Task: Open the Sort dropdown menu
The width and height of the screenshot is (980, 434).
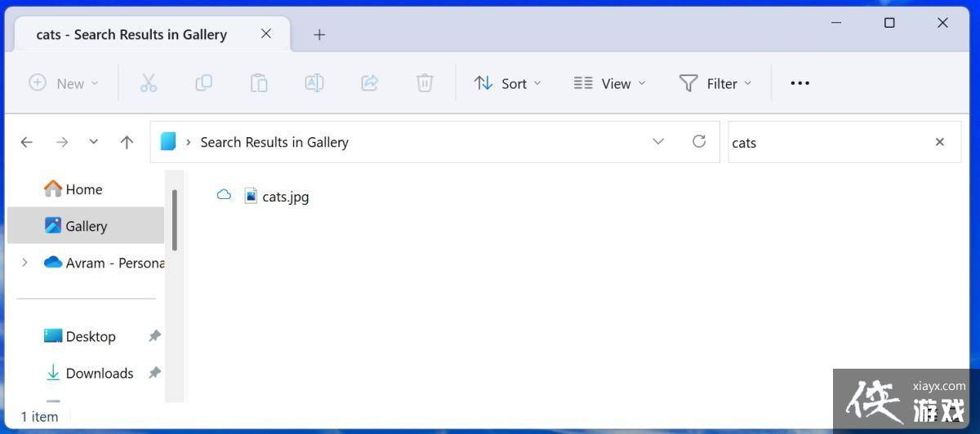Action: pos(508,83)
